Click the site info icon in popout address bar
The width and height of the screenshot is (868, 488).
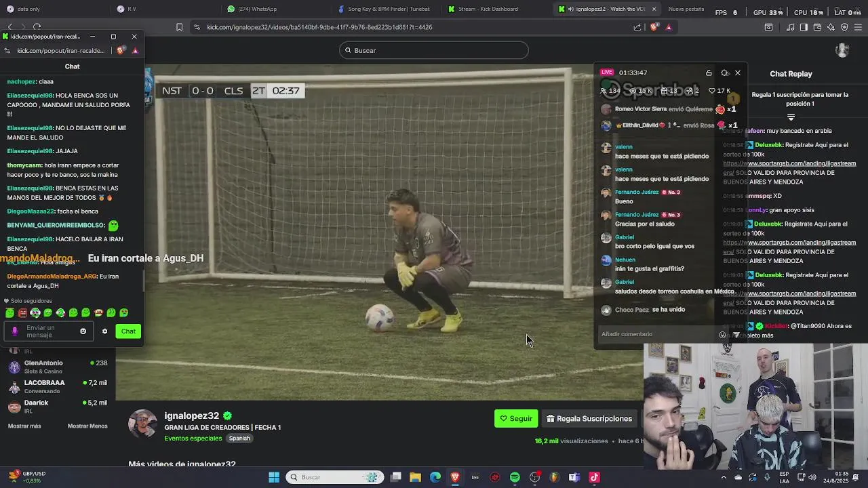click(7, 51)
